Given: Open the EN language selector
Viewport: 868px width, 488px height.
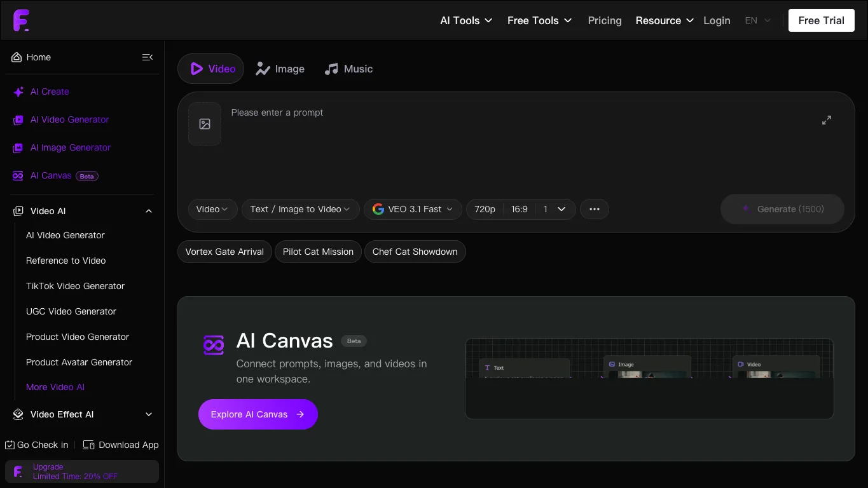Looking at the screenshot, I should pyautogui.click(x=758, y=20).
